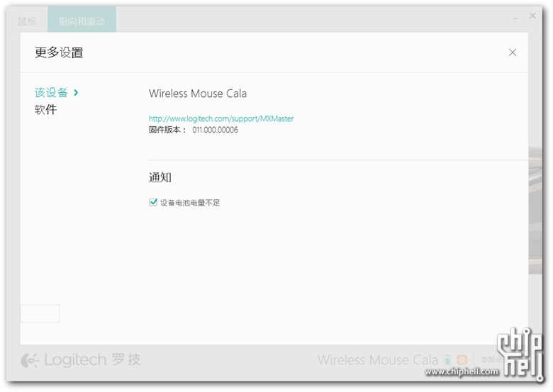This screenshot has width=553, height=392.
Task: Click the orange Unifying receiver icon
Action: [x=462, y=360]
